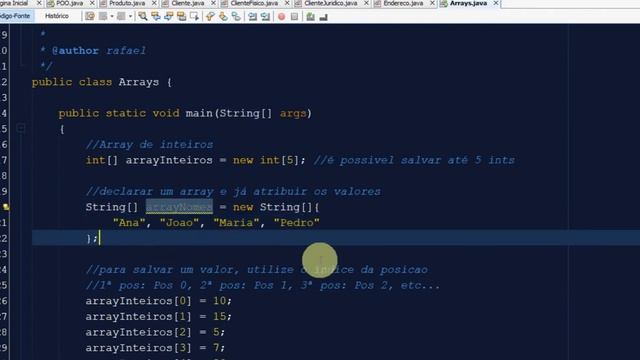Click the line arrayInteiros[3] = 7
The height and width of the screenshot is (360, 640).
coord(155,348)
